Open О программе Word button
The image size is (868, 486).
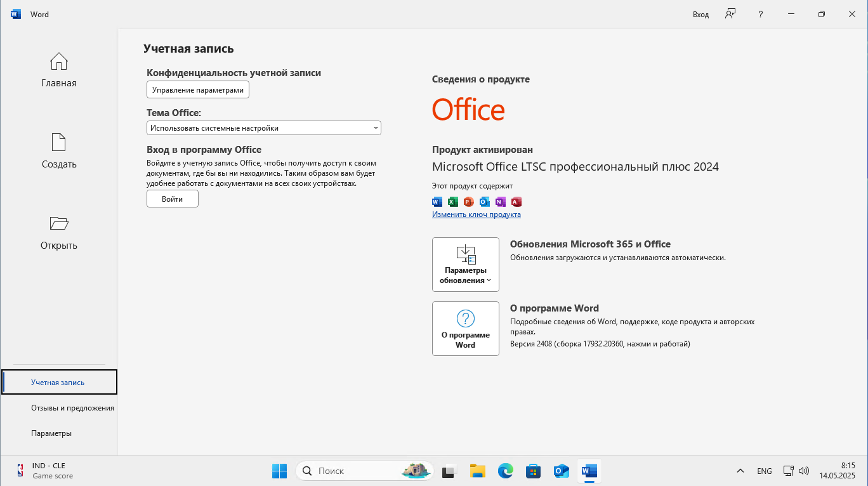[466, 329]
